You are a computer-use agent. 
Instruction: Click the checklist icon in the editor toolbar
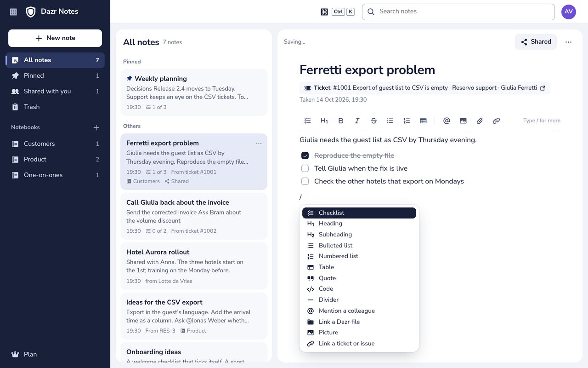tap(308, 121)
